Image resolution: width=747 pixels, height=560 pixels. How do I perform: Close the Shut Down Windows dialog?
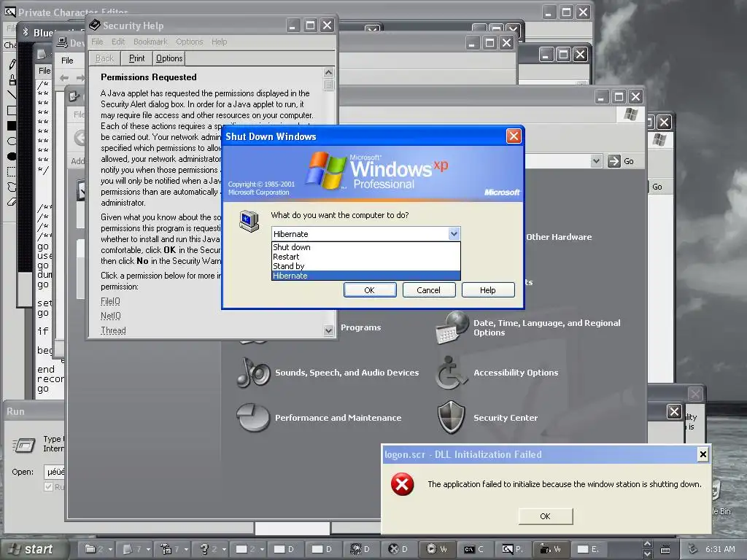[x=514, y=136]
